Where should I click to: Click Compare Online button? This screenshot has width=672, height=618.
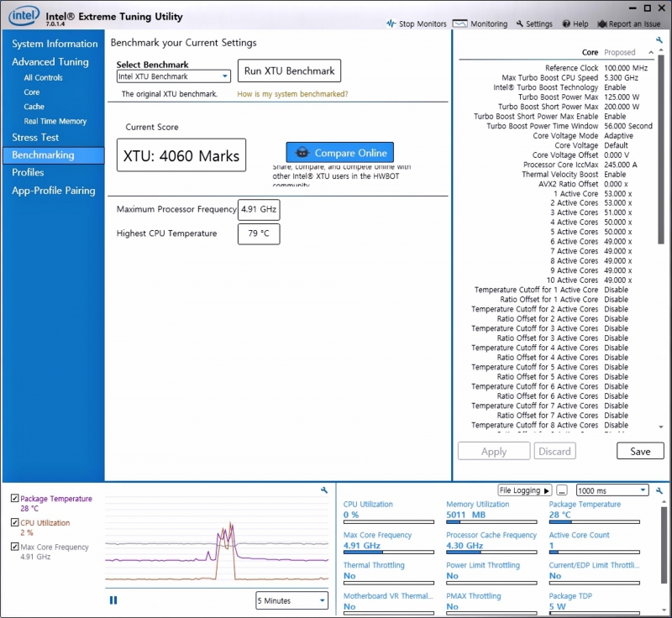[340, 153]
